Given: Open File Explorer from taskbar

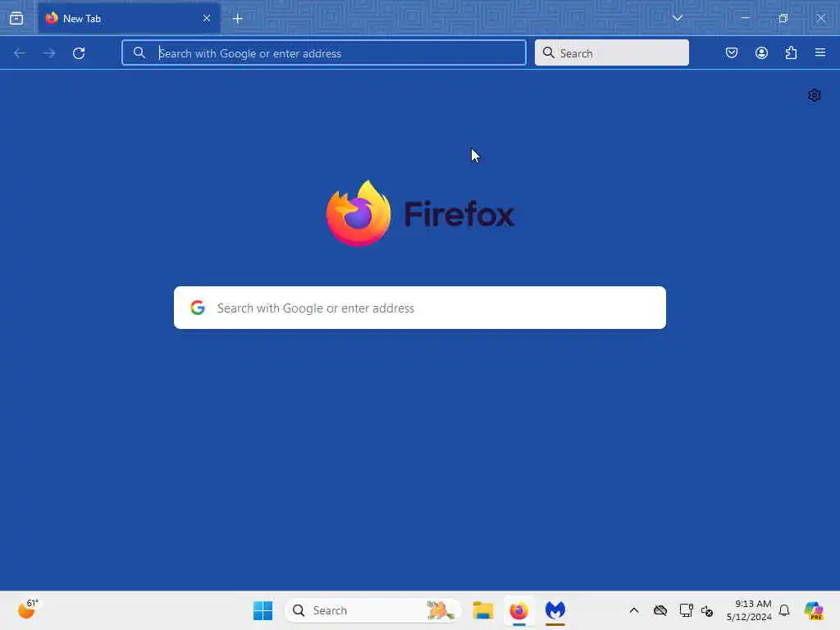Looking at the screenshot, I should (x=483, y=610).
